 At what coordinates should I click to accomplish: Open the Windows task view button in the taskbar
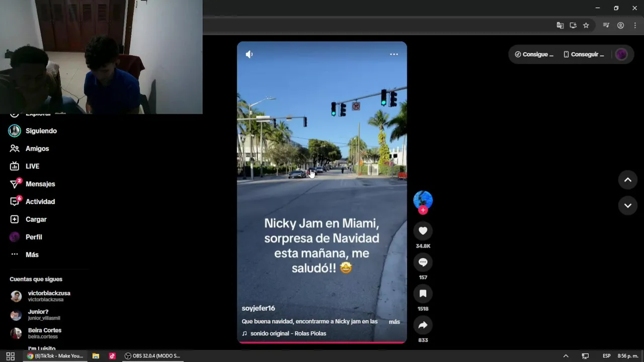(10, 356)
